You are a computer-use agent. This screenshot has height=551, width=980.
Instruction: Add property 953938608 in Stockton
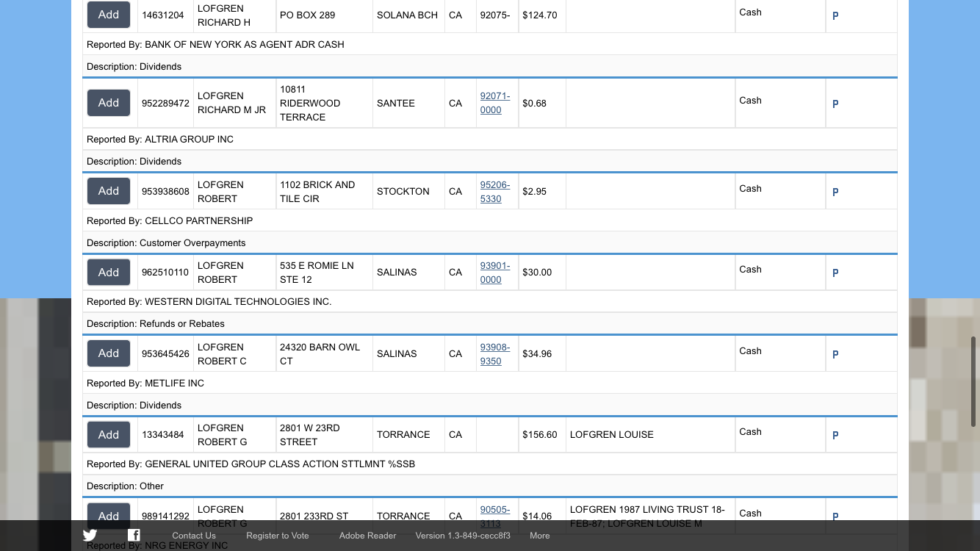[x=109, y=191]
